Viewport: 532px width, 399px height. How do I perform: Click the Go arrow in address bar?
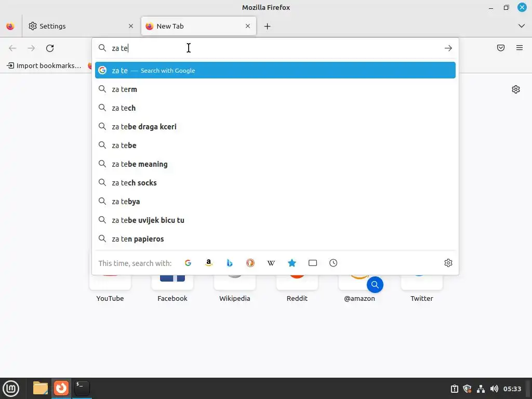coord(448,48)
